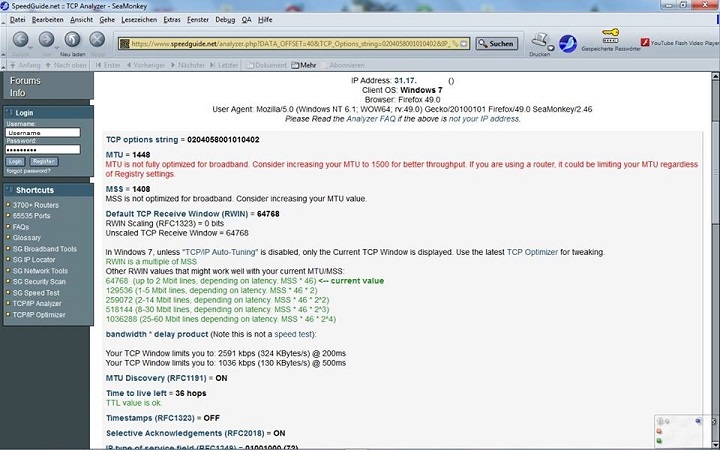Click Dokument in the navigation bar

tap(267, 65)
